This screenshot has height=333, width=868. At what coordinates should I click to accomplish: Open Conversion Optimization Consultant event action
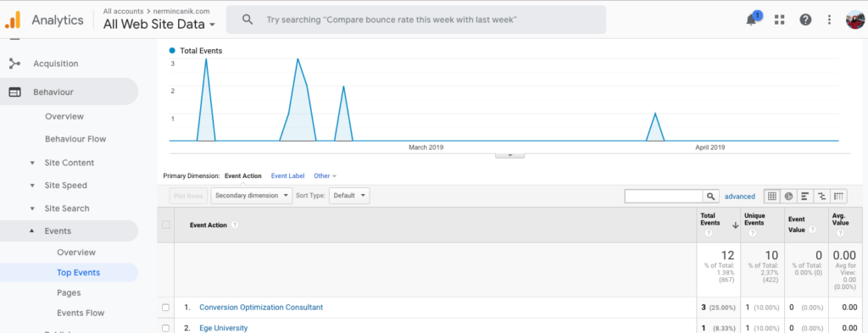[261, 307]
